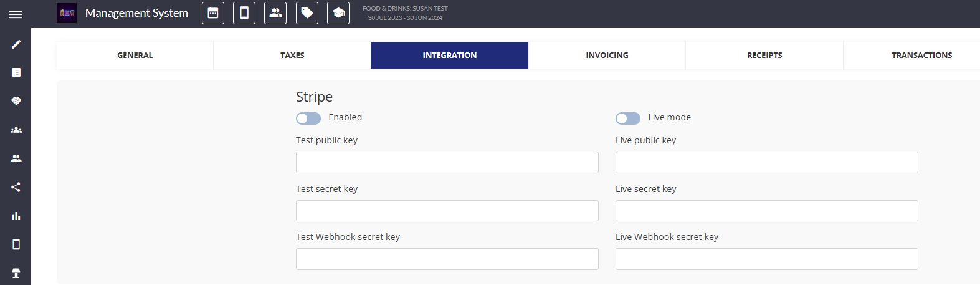Focus the Live secret key input

(766, 211)
